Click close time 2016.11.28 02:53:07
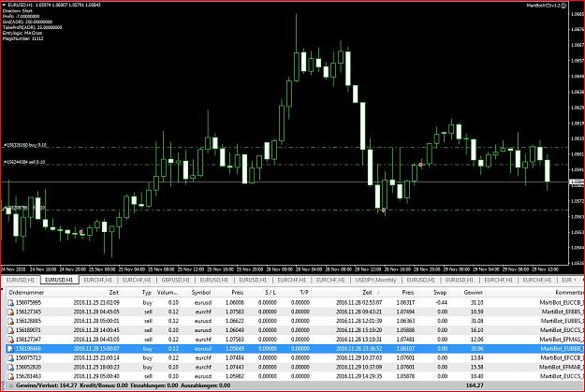Viewport: 585px width, 392px height. 358,302
